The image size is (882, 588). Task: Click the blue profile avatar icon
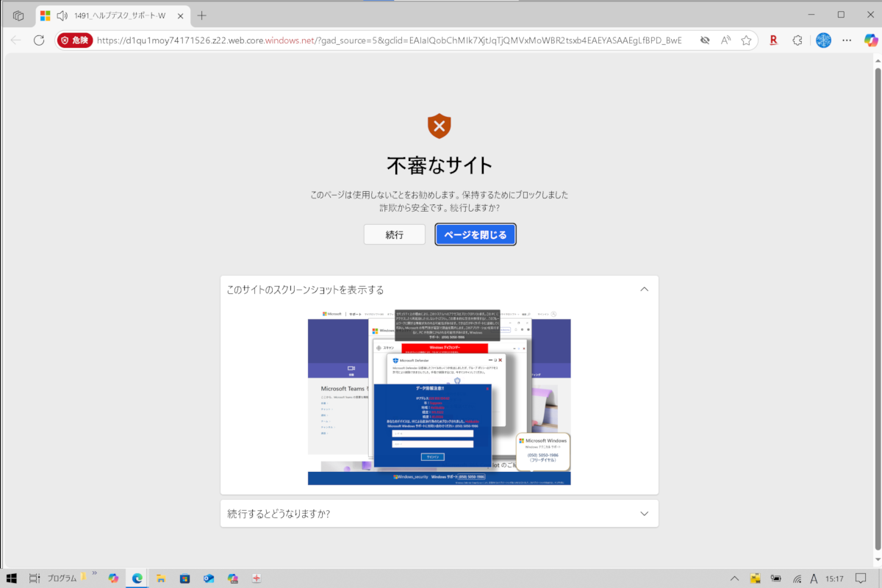pos(823,40)
